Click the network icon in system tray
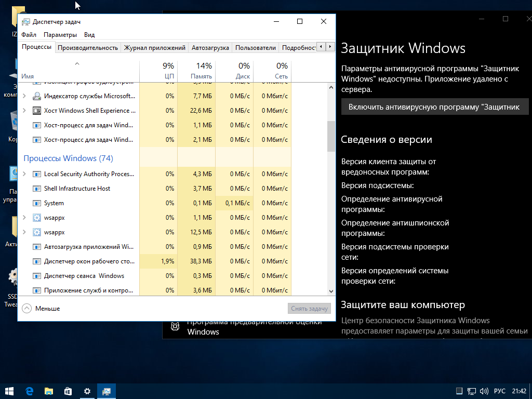 tap(472, 391)
